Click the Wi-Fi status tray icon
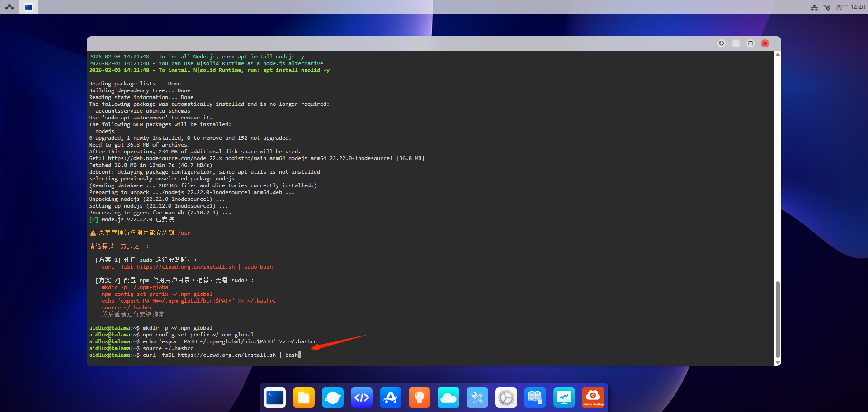Image resolution: width=868 pixels, height=412 pixels. pos(827,7)
